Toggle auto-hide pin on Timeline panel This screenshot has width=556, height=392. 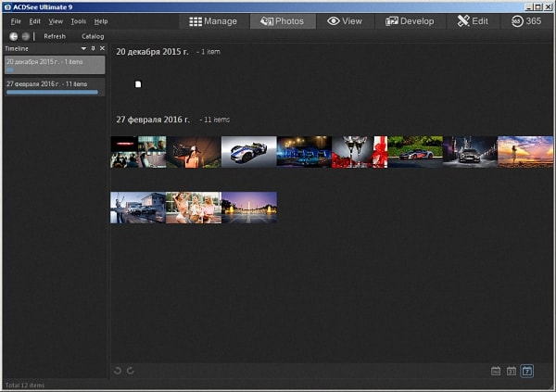[93, 48]
